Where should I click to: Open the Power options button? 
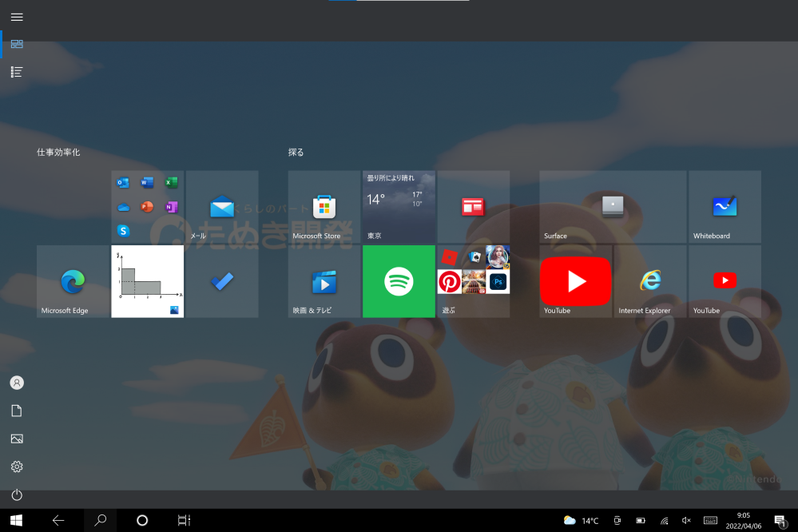(17, 494)
